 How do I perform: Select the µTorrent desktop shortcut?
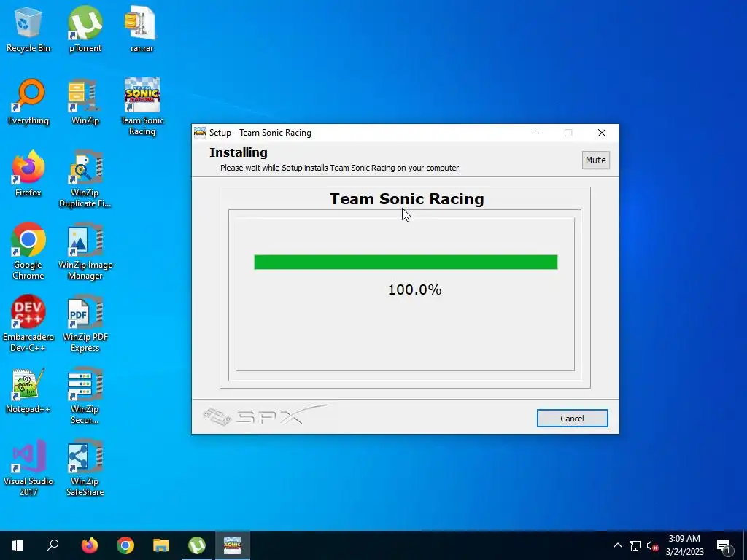pyautogui.click(x=85, y=29)
